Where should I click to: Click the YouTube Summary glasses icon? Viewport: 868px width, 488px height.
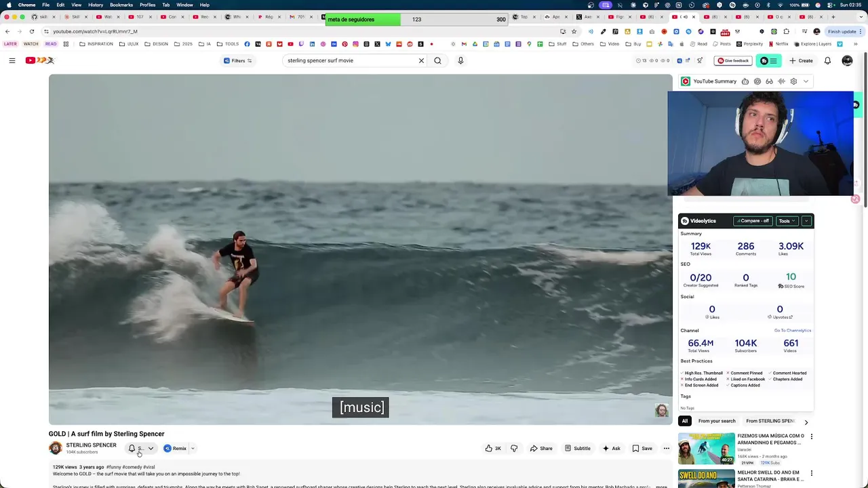[769, 81]
